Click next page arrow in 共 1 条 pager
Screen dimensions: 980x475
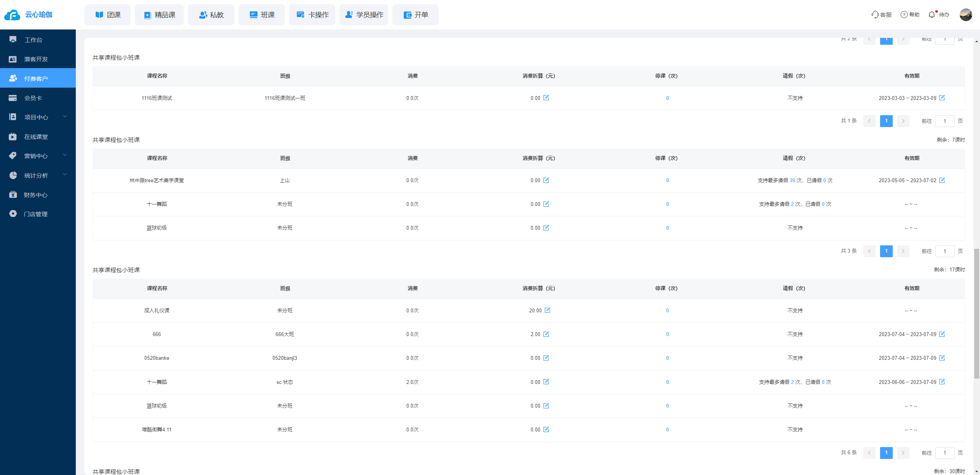click(x=903, y=121)
